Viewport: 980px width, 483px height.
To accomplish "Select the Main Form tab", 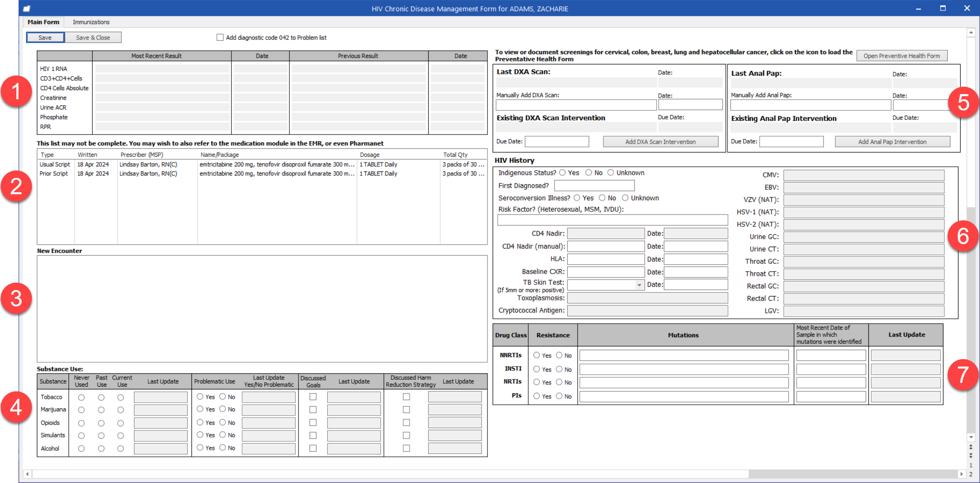I will (x=43, y=22).
